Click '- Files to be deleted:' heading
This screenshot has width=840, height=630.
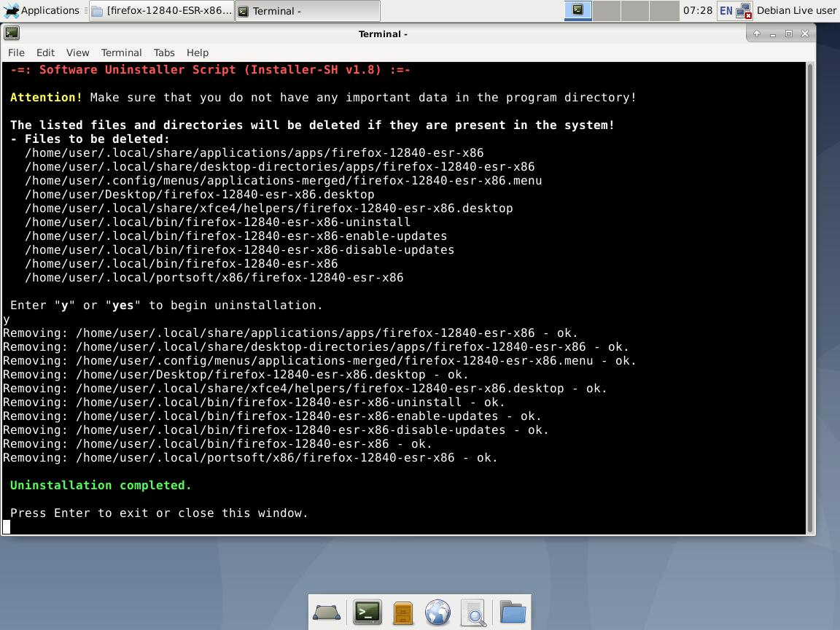90,139
